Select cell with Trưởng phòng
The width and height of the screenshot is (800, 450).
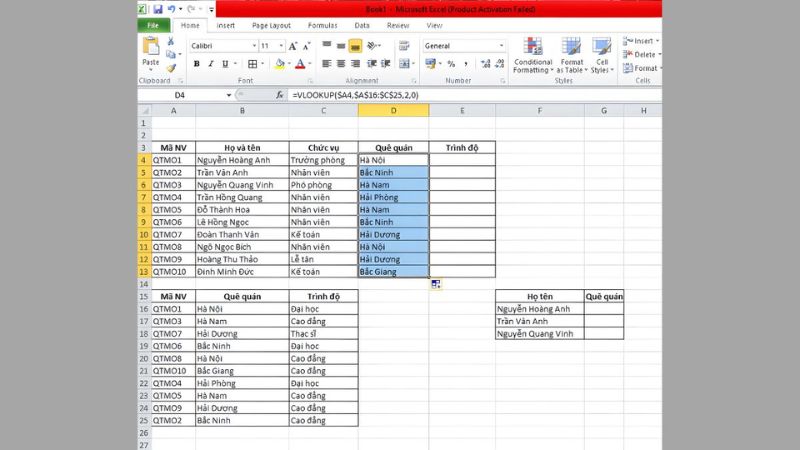pyautogui.click(x=323, y=160)
